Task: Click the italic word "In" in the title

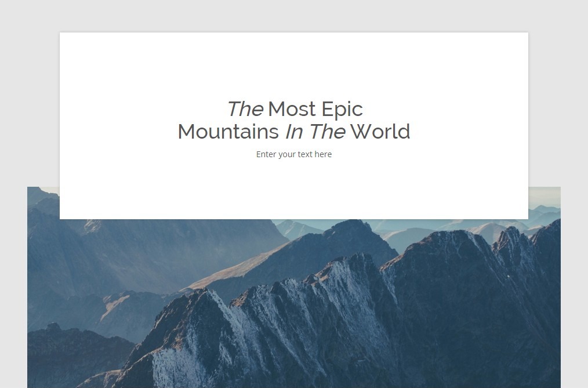Action: pyautogui.click(x=294, y=132)
